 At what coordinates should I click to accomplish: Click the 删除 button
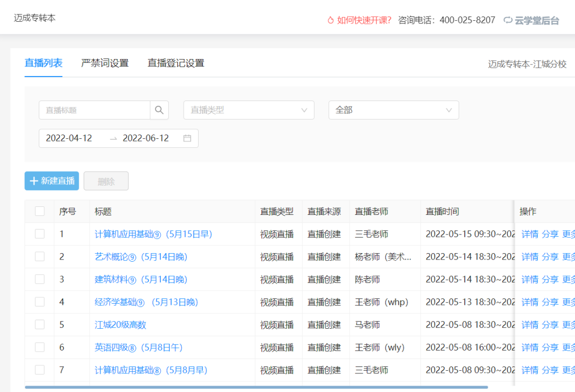pyautogui.click(x=106, y=181)
